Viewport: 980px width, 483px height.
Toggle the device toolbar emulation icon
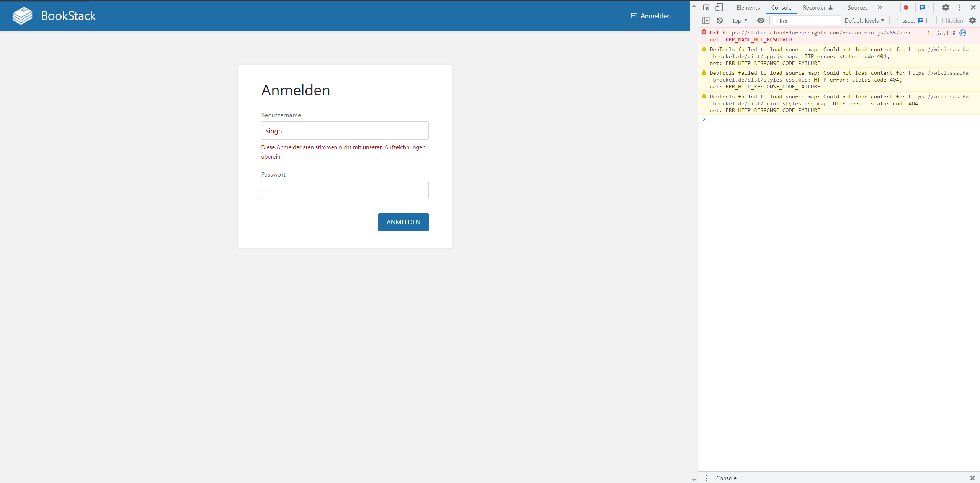click(x=719, y=7)
